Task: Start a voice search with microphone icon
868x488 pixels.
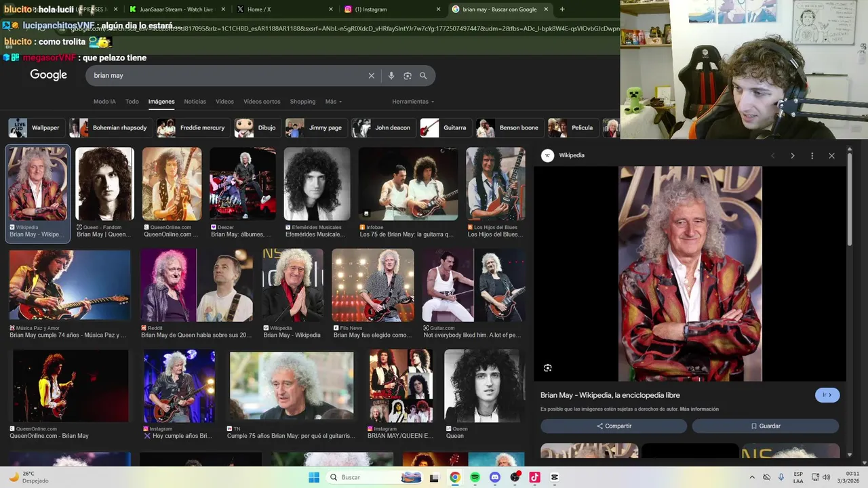Action: [x=391, y=76]
